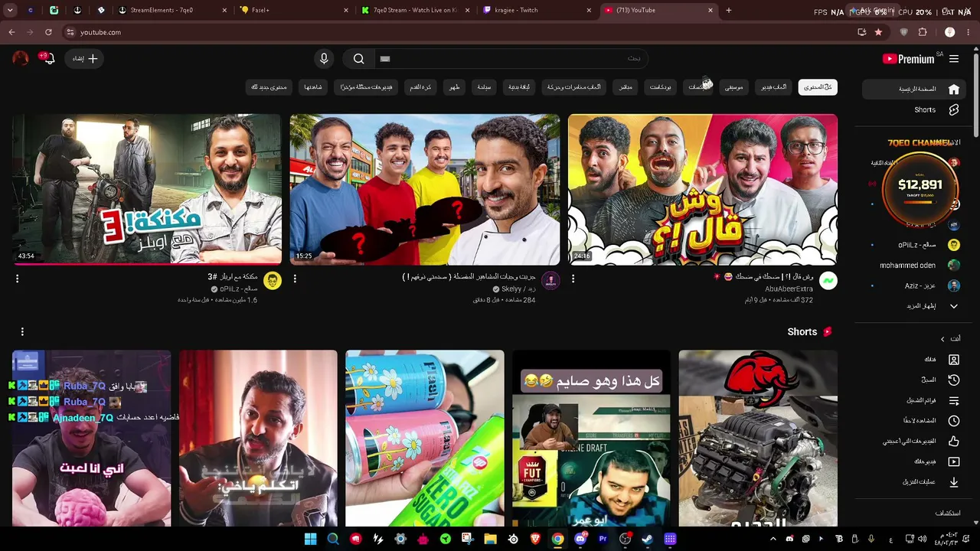The width and height of the screenshot is (980, 551).
Task: Open the account avatar menu
Action: [x=21, y=58]
